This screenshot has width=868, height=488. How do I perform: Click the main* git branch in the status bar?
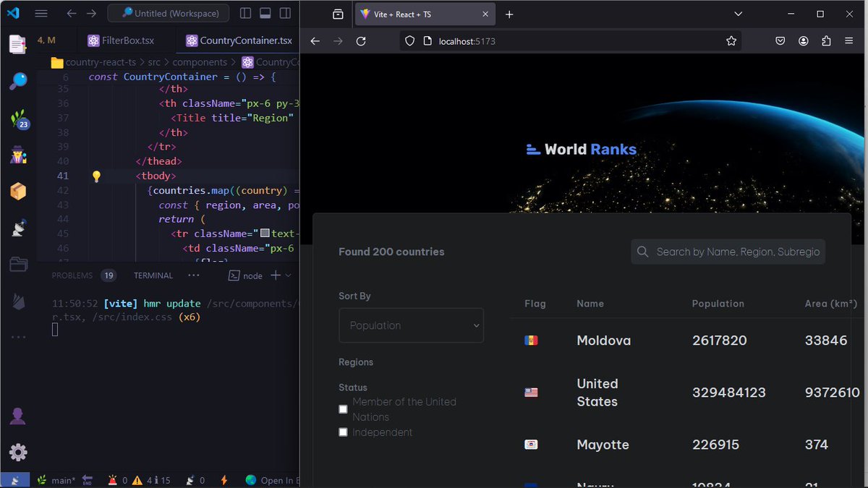coord(56,480)
